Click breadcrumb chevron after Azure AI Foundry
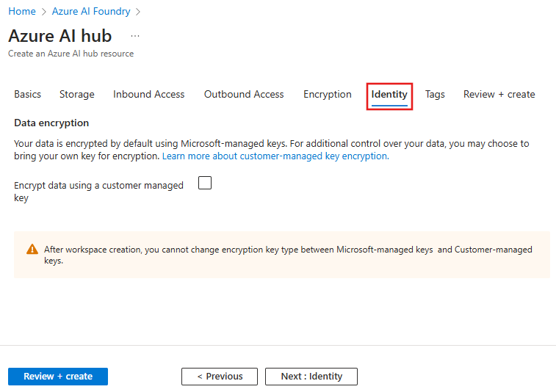Viewport: 556px width, 392px height. click(x=138, y=12)
